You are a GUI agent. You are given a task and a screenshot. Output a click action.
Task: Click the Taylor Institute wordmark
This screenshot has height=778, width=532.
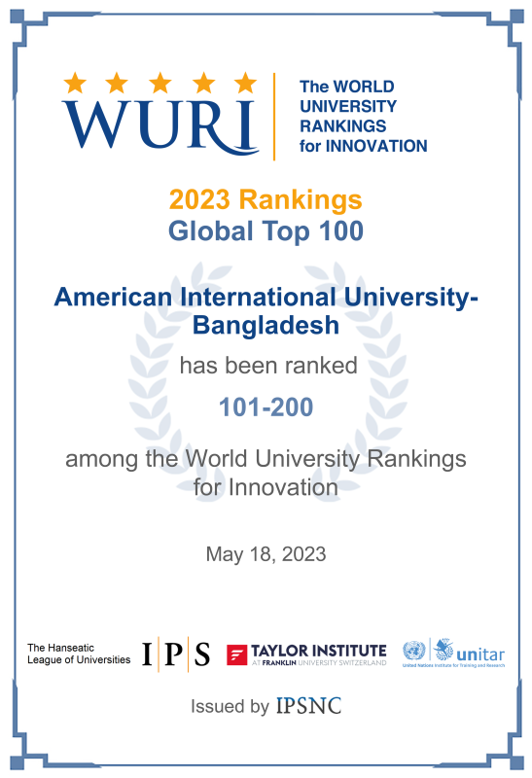click(x=319, y=654)
